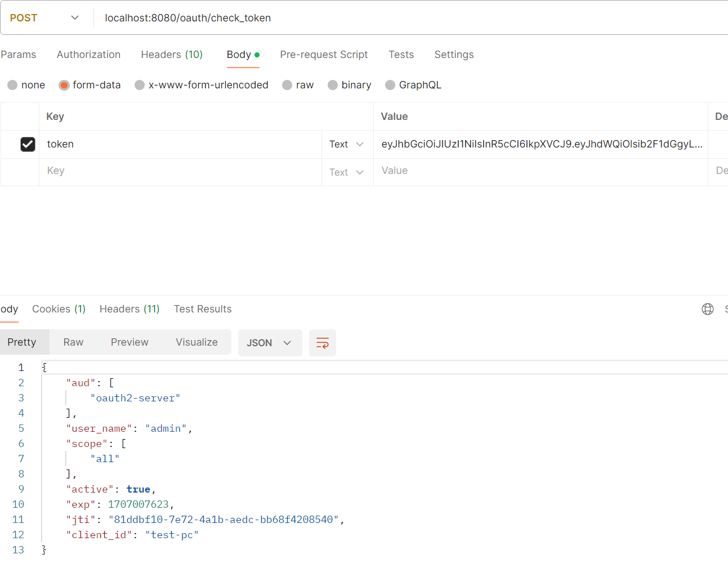Select the GraphQL body type
The height and width of the screenshot is (577, 728).
(x=413, y=85)
